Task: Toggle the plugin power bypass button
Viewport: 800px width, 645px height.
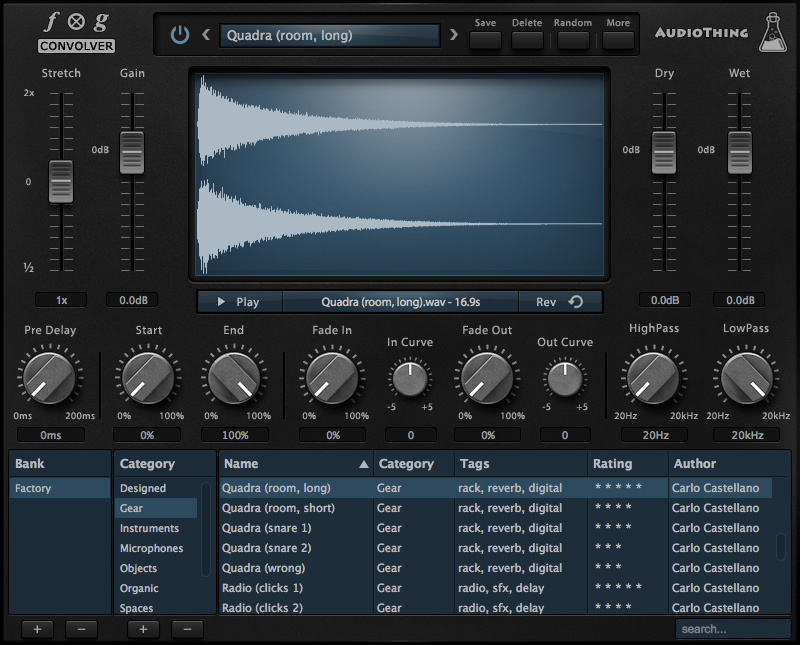Action: 180,35
